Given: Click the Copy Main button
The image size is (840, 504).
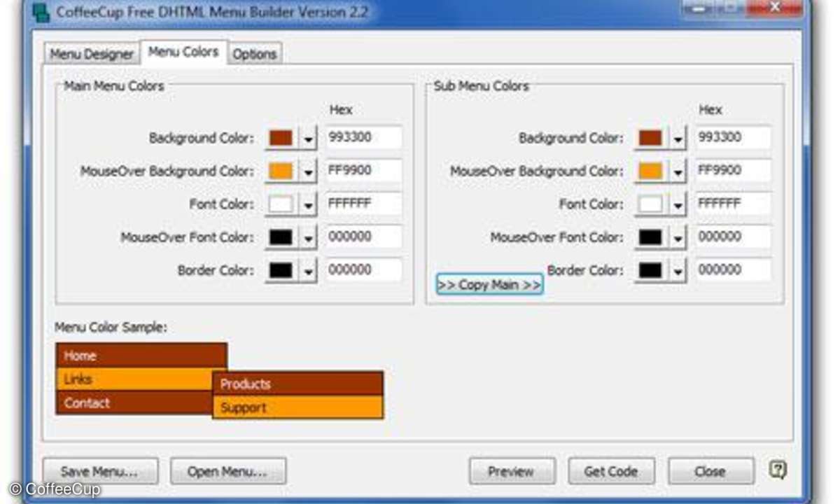Looking at the screenshot, I should (x=489, y=284).
